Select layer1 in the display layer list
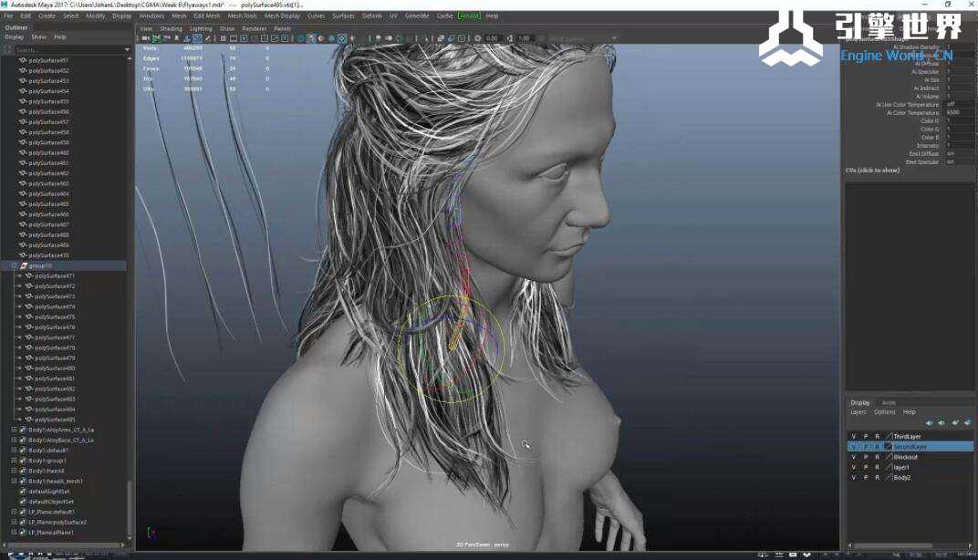This screenshot has width=978, height=560. [901, 467]
